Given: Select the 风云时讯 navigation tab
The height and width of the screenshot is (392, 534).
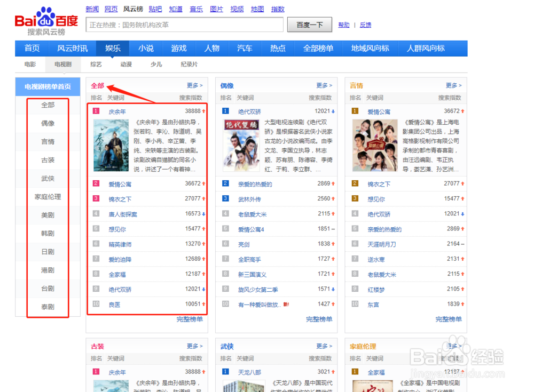Looking at the screenshot, I should tap(72, 49).
